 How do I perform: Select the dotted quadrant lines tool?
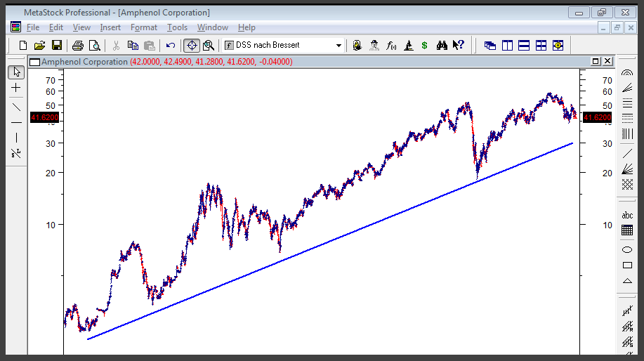point(627,118)
